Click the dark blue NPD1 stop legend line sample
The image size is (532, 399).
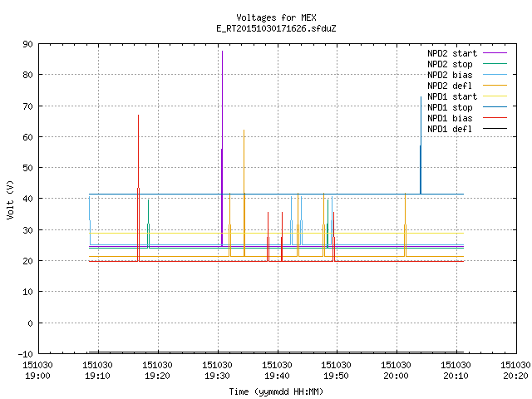495,107
